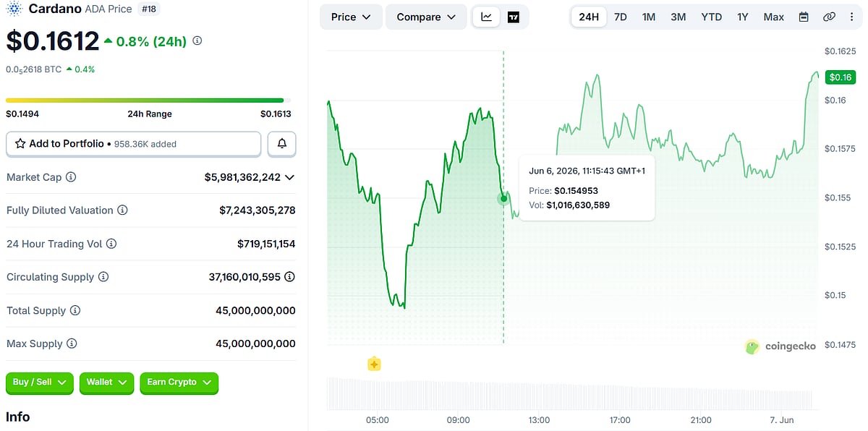Open the Earn Crypto dropdown
Image resolution: width=868 pixels, height=431 pixels.
(179, 382)
